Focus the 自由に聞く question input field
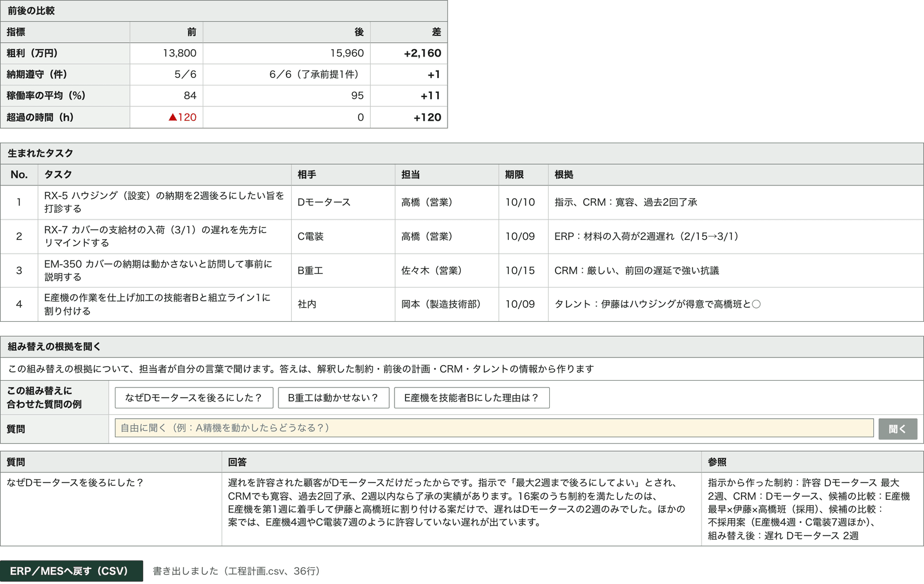924x584 pixels. [x=494, y=428]
